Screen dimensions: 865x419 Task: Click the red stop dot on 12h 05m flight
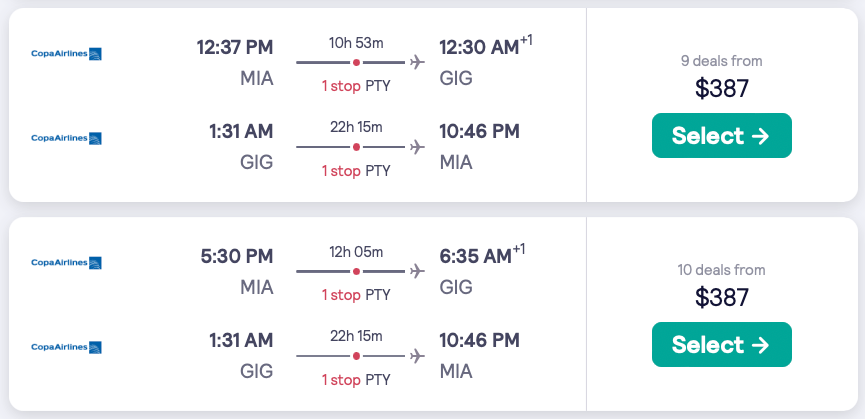[x=356, y=271]
